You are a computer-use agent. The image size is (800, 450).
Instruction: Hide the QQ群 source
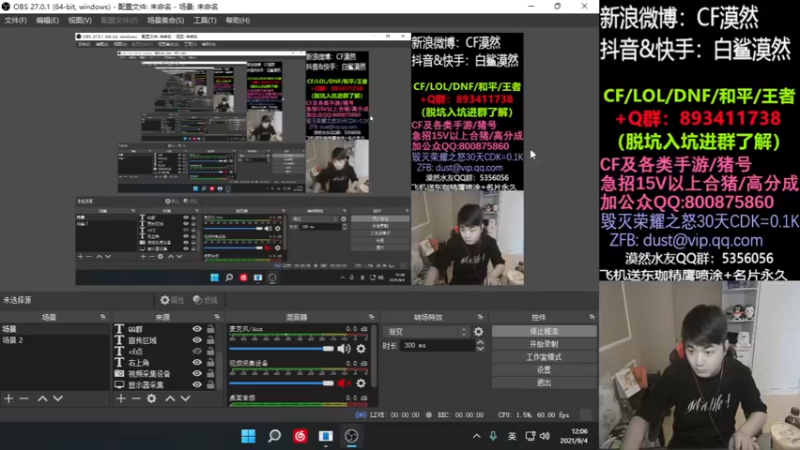pos(197,329)
